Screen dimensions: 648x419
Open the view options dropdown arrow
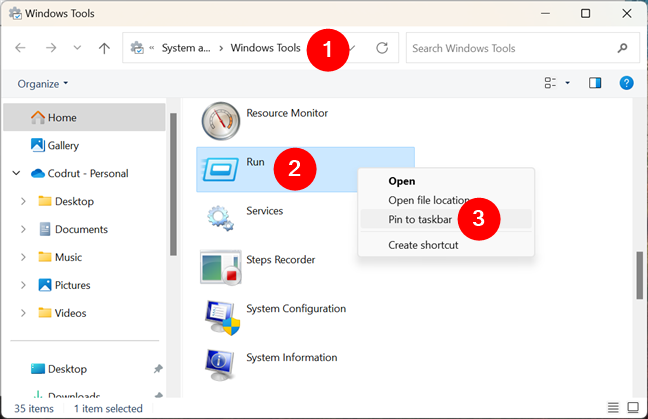(x=567, y=83)
